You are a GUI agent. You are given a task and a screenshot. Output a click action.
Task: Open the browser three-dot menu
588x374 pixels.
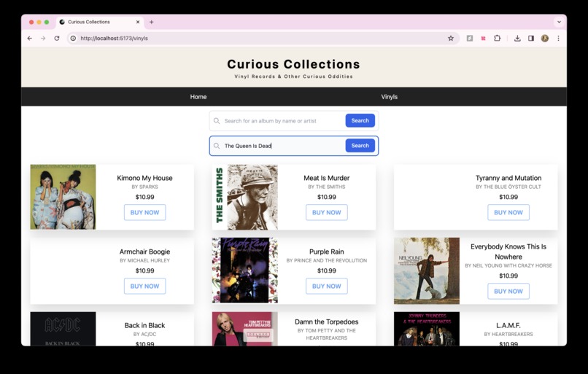[558, 38]
